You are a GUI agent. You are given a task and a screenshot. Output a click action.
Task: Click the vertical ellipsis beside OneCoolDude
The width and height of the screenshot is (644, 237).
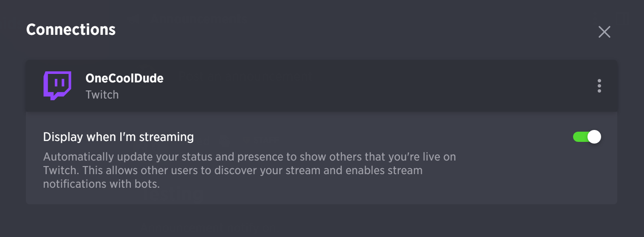[x=599, y=86]
